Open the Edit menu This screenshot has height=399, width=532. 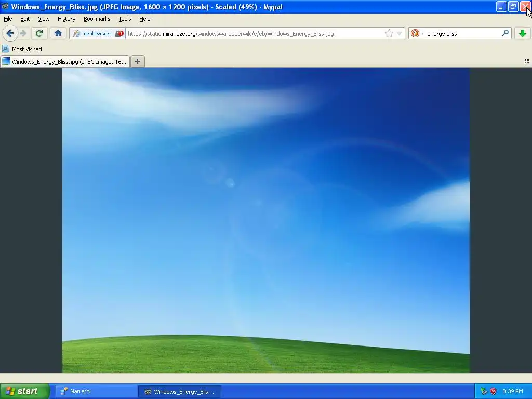(25, 19)
